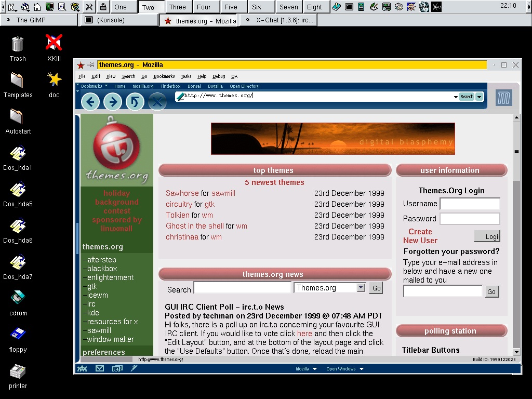
Task: Reload the page with the Reload button
Action: [135, 101]
